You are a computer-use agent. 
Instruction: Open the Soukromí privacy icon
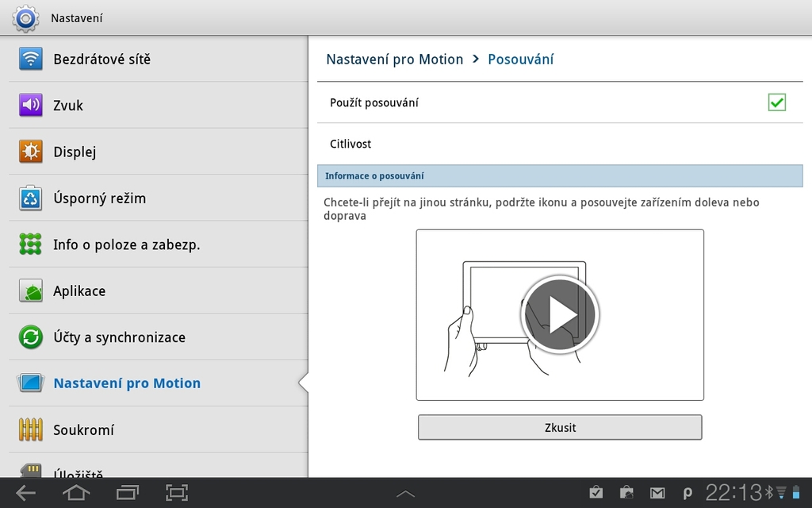[29, 429]
